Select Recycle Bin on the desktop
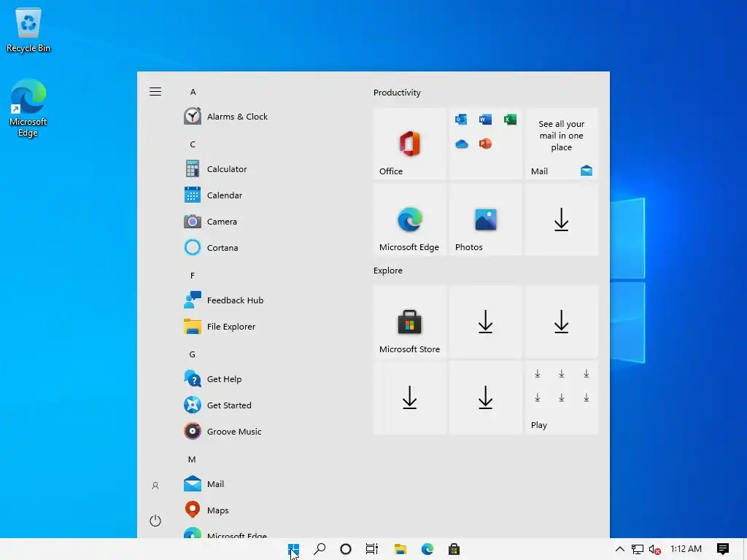747x560 pixels. pyautogui.click(x=28, y=30)
